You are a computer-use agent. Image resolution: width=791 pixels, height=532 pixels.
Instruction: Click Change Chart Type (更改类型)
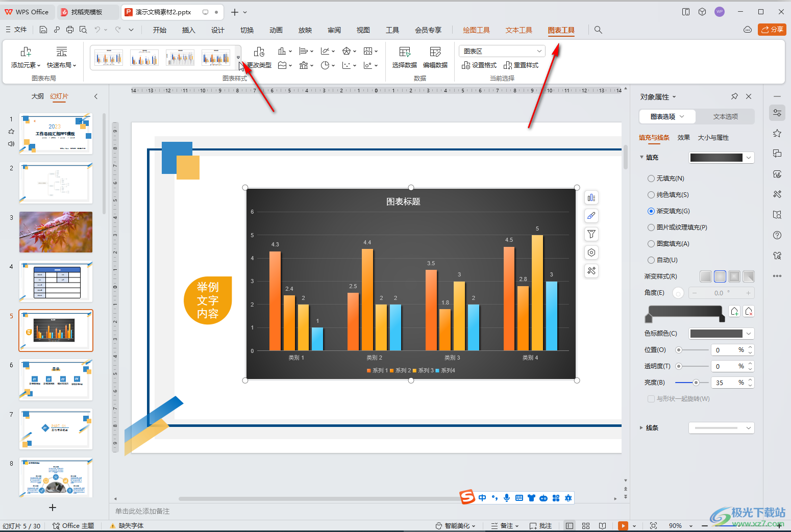(x=259, y=58)
